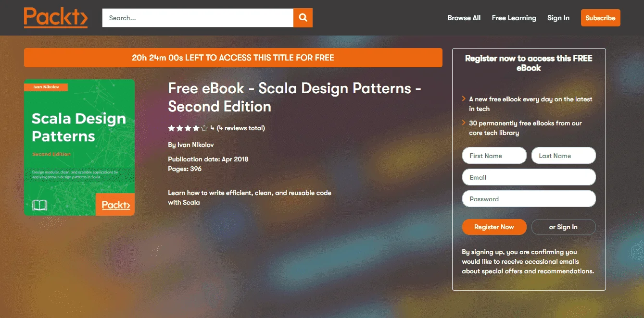Click the Publication date Apr 2018 text

(208, 159)
